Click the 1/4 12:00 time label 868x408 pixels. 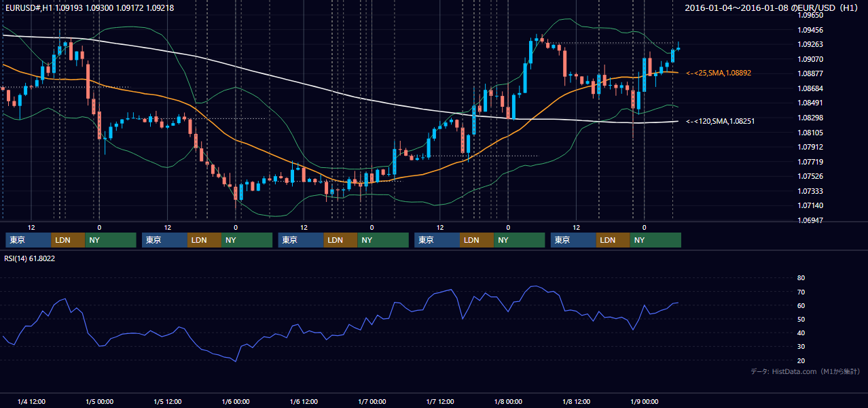(31, 402)
